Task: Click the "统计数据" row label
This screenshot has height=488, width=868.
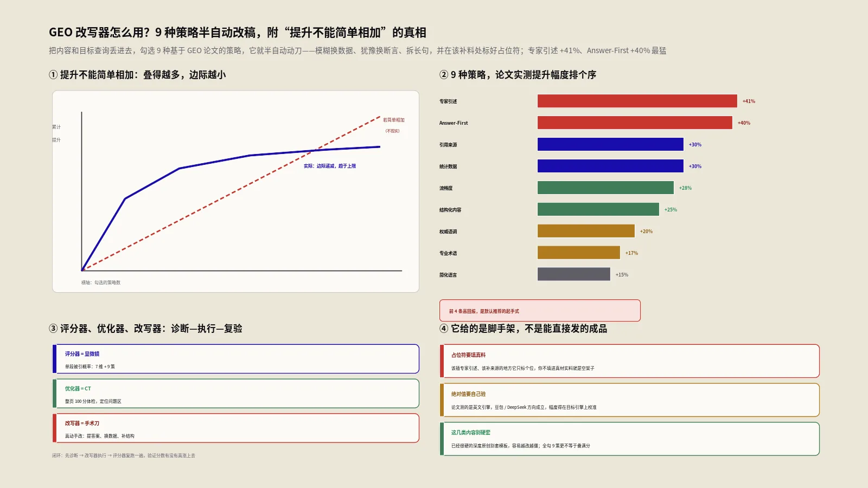Action: pos(448,166)
